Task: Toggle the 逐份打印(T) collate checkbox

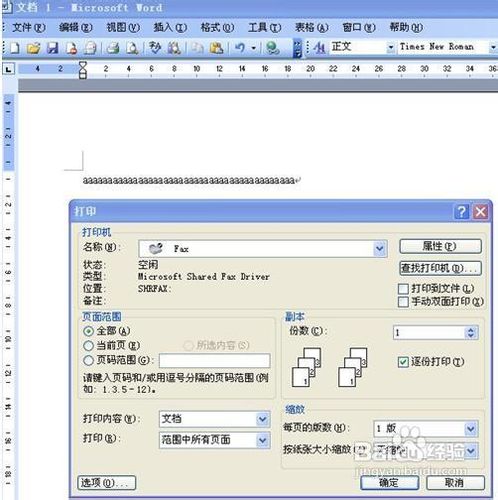Action: [x=403, y=362]
